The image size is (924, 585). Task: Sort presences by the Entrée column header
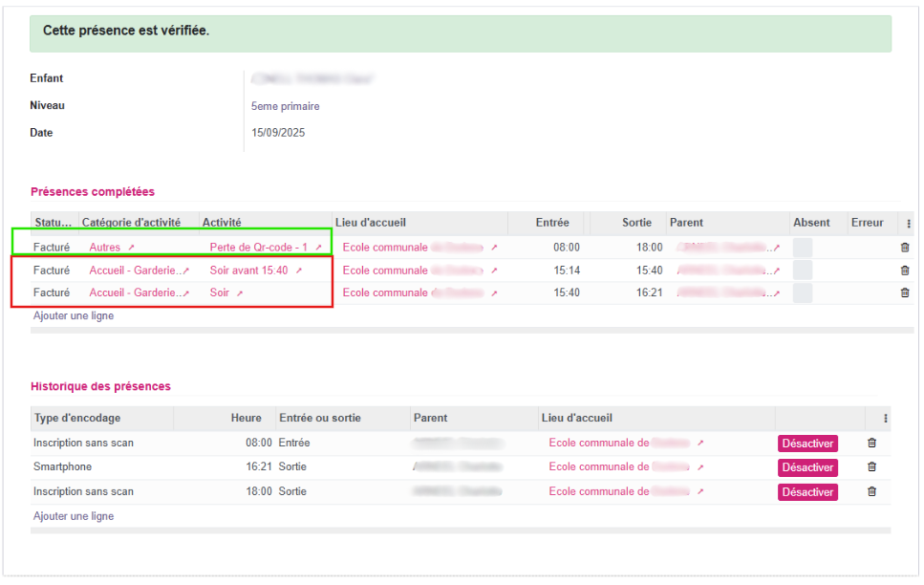(551, 223)
